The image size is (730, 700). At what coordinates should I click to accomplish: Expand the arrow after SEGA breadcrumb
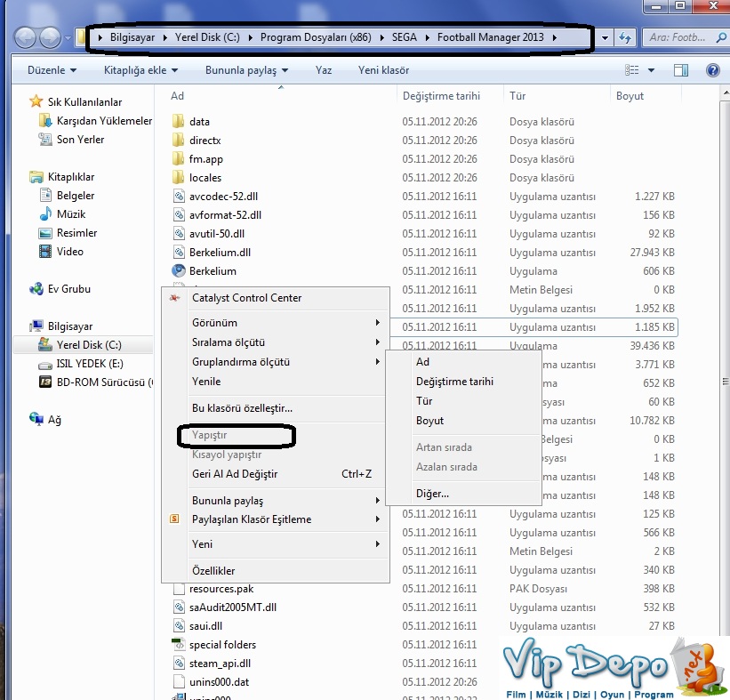428,37
